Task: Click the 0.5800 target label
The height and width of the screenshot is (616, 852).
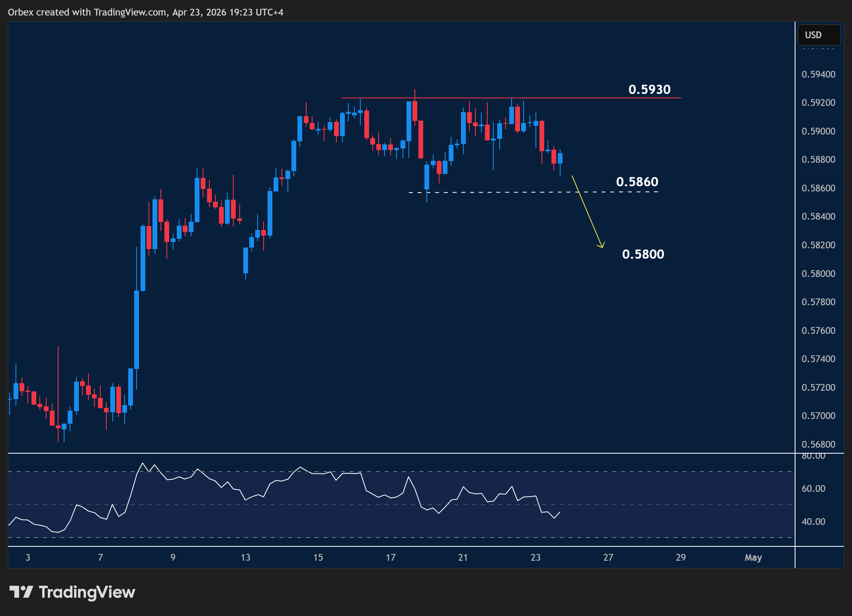Action: 643,254
